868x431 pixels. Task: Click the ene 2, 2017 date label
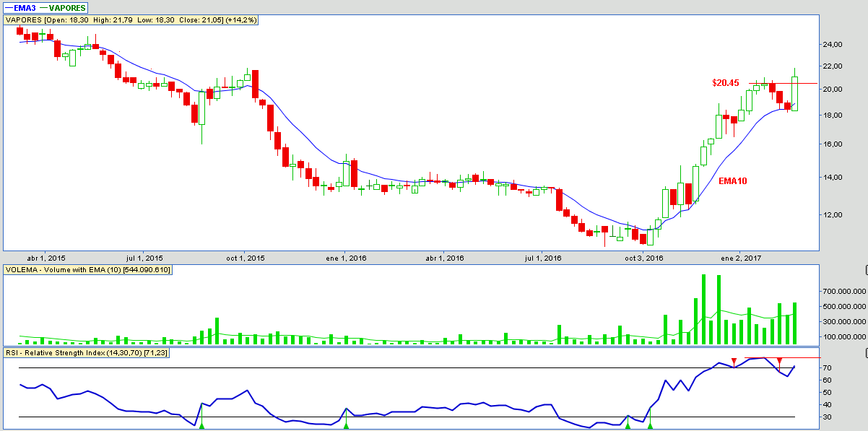click(742, 258)
